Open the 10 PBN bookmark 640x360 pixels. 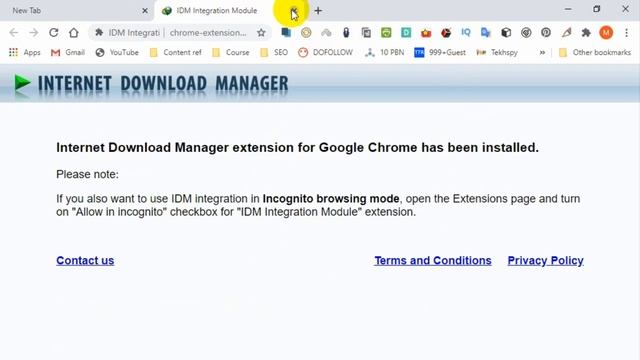pyautogui.click(x=384, y=52)
